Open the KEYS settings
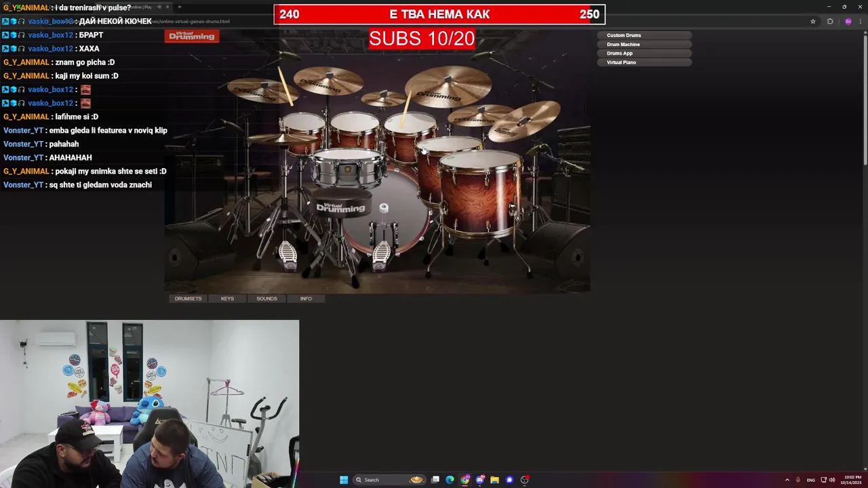The width and height of the screenshot is (868, 488). point(227,298)
